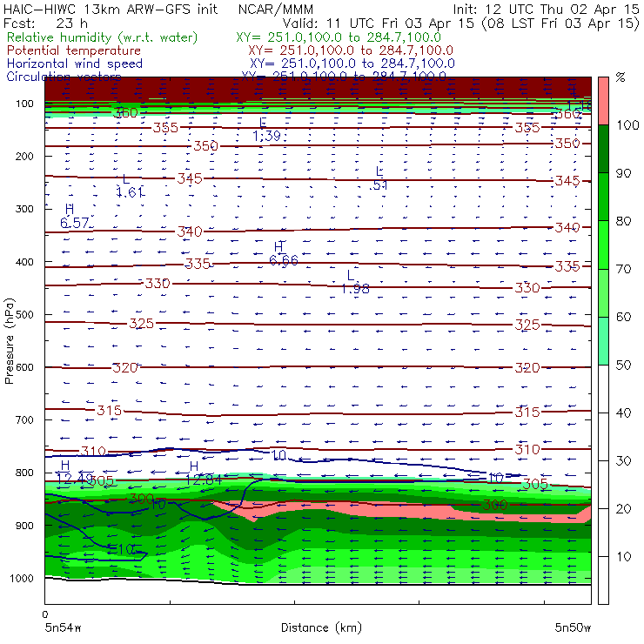This screenshot has height=644, width=644.
Task: Click the mint 50–60% legend segment
Action: tap(603, 341)
